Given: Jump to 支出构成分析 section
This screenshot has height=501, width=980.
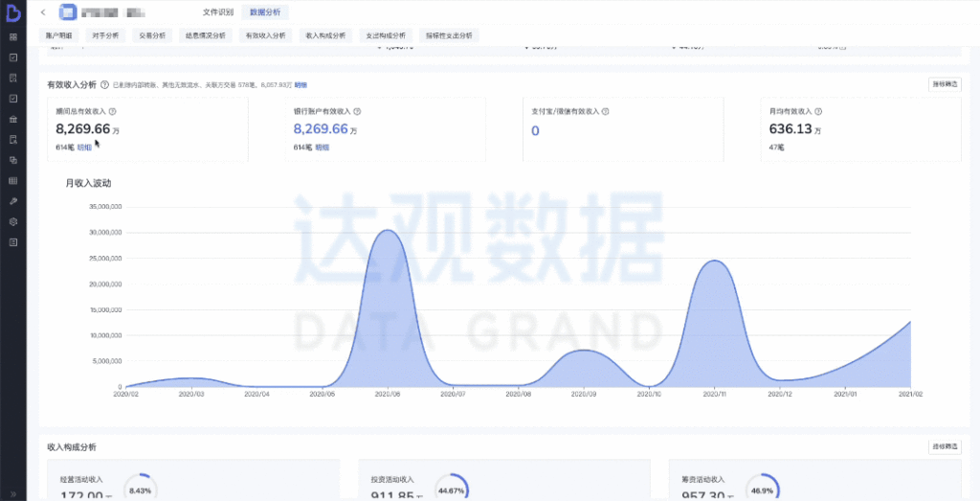Looking at the screenshot, I should [x=386, y=35].
